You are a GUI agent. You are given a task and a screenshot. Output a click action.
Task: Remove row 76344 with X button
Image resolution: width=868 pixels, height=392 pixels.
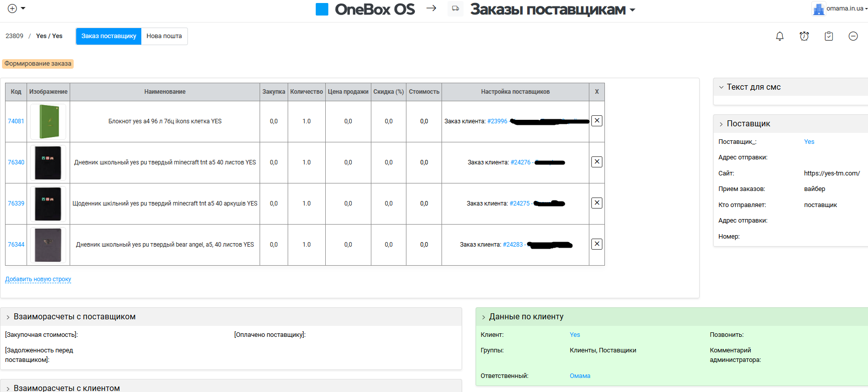click(x=597, y=244)
